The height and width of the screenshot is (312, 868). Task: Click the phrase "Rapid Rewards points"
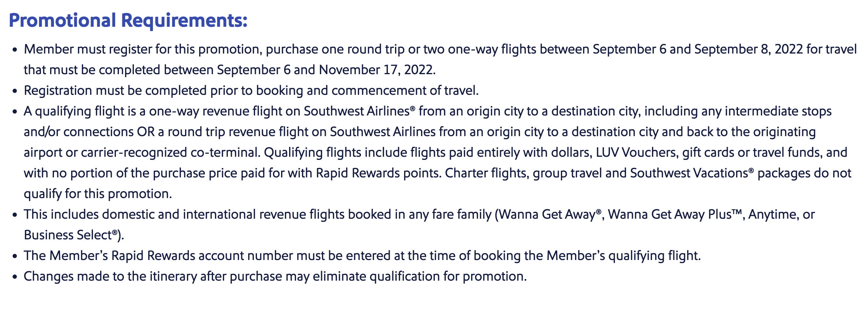point(377,173)
